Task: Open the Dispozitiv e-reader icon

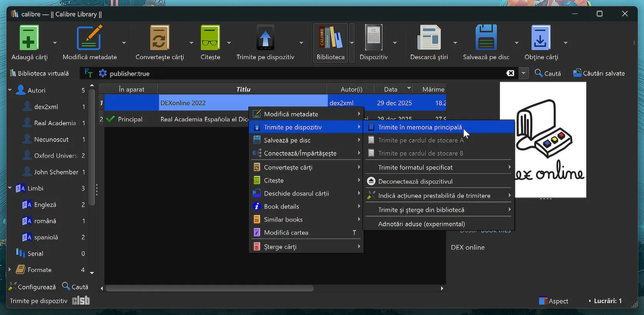Action: 373,38
